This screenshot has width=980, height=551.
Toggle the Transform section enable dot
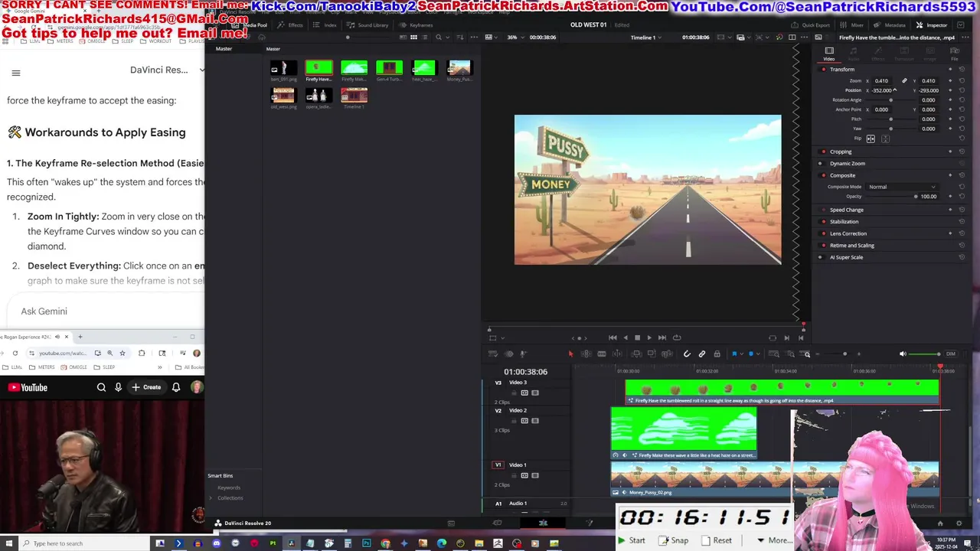(x=823, y=70)
